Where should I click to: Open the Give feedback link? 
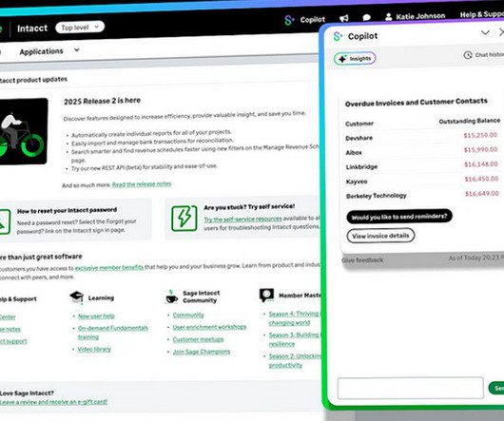(362, 260)
